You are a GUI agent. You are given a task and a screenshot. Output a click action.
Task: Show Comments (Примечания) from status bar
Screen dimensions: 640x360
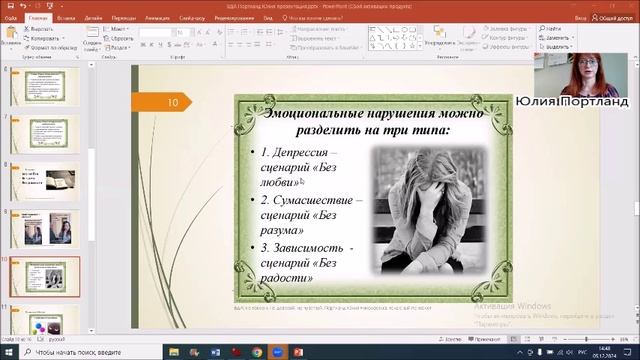point(484,339)
